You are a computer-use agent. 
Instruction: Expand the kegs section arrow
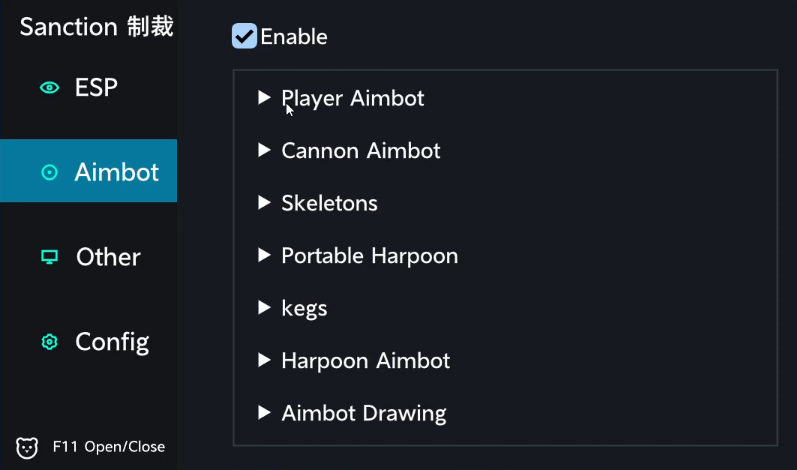tap(264, 307)
